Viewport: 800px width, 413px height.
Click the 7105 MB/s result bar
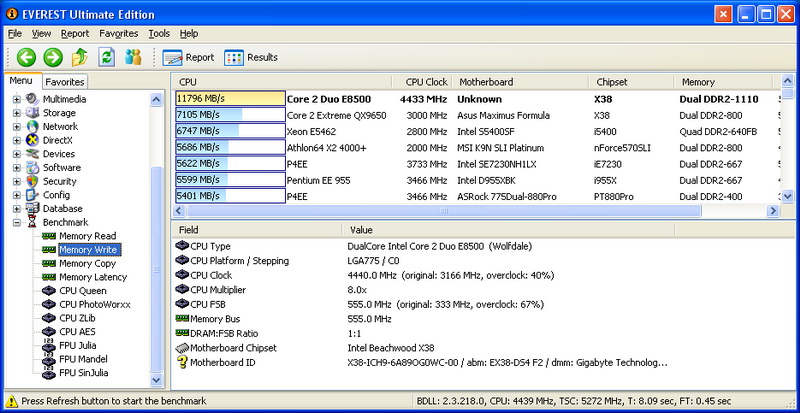[230, 115]
